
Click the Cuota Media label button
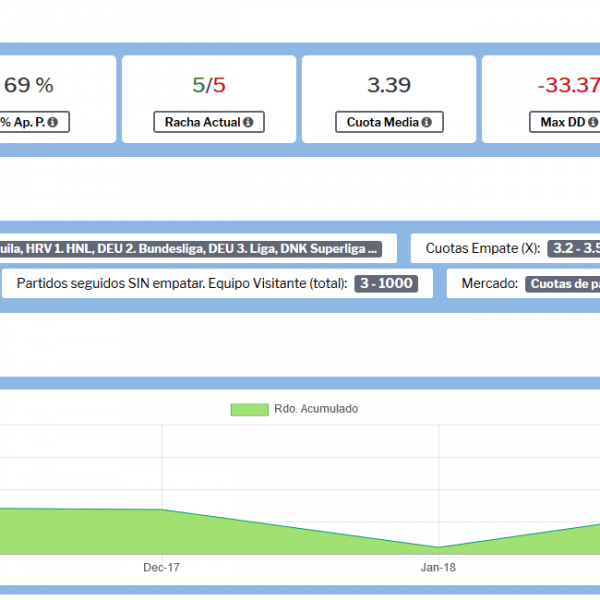(390, 122)
